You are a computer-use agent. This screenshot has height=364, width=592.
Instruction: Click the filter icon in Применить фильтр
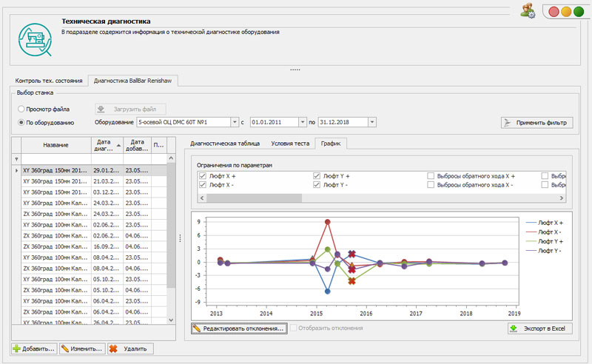[507, 122]
